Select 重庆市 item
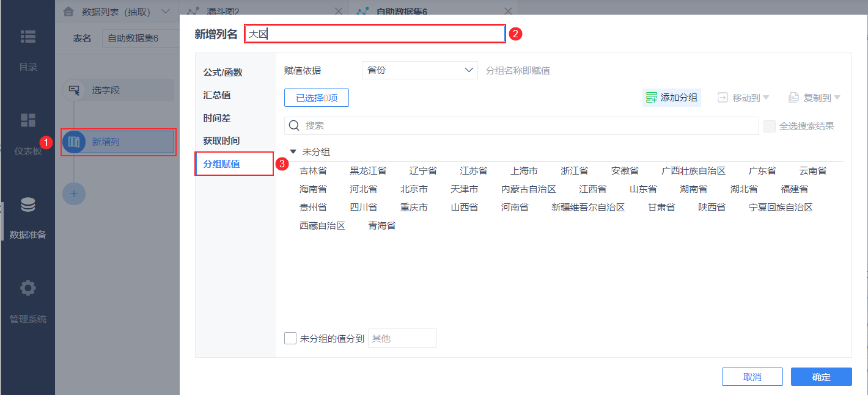This screenshot has height=395, width=868. coord(414,208)
